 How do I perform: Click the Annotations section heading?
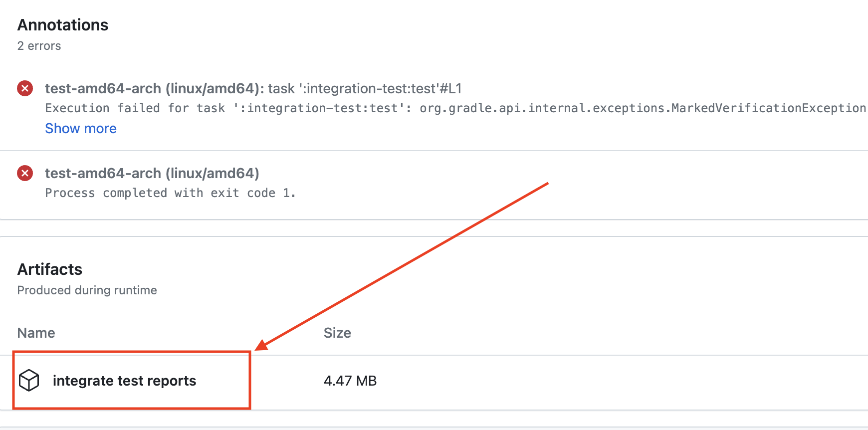pos(63,25)
